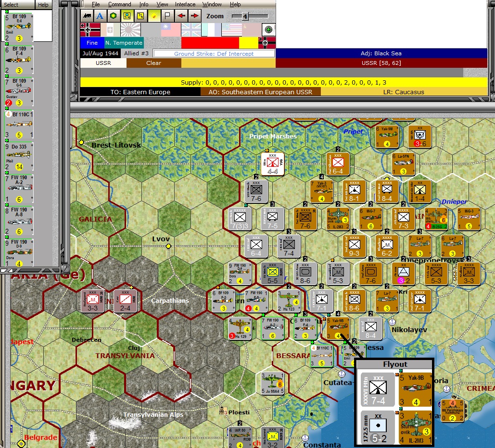Select the MiG-3 fighter counter on map
The height and width of the screenshot is (448, 495).
[x=469, y=218]
